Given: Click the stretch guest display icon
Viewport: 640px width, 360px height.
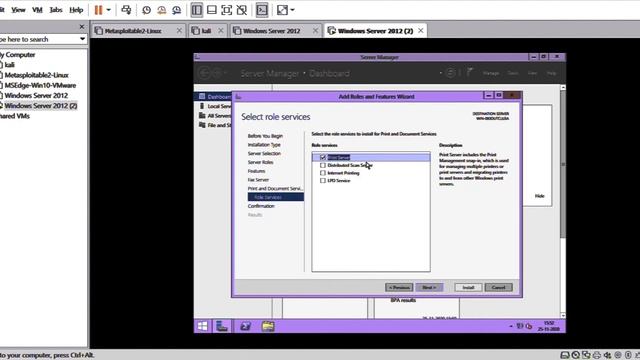Looking at the screenshot, I should 282,10.
